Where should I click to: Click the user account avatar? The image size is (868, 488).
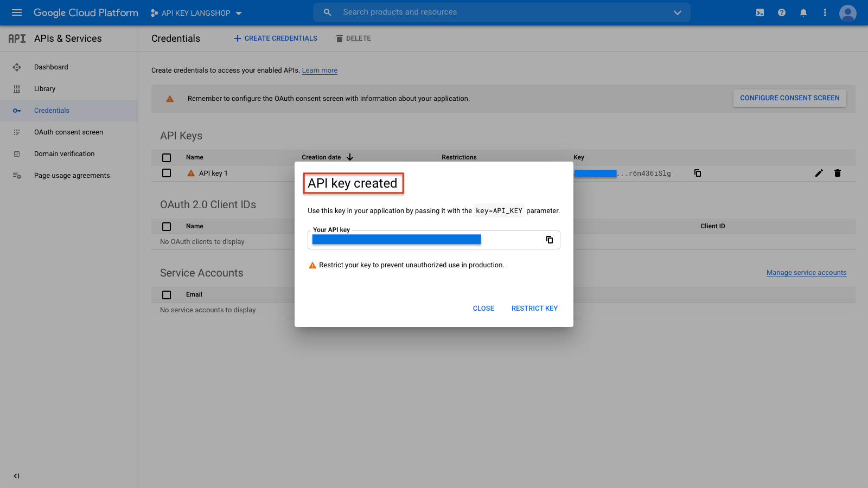click(x=848, y=13)
